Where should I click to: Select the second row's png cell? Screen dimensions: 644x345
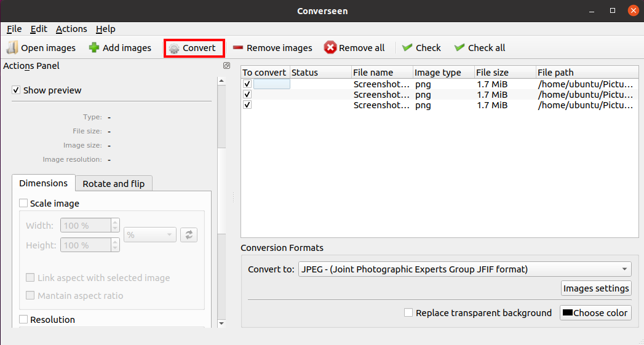coord(443,95)
